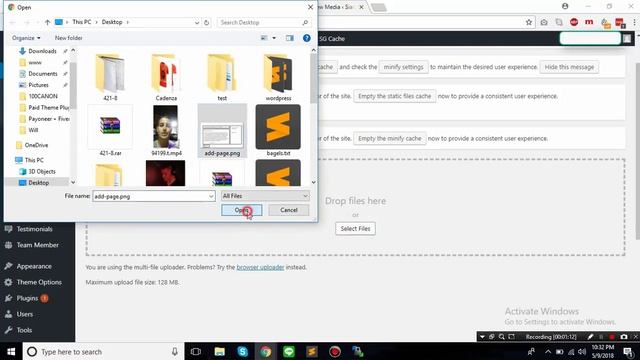Click the Chrome profile avatar icon
The image size is (640, 360).
coord(565,6)
